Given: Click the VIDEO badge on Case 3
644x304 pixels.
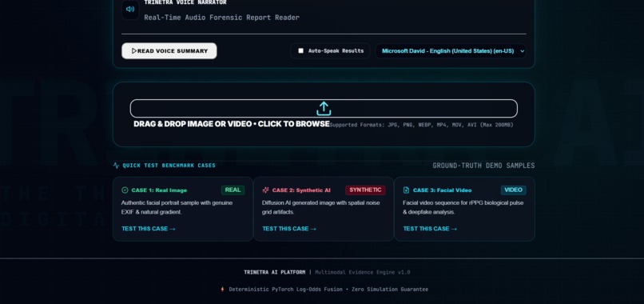Looking at the screenshot, I should [x=514, y=190].
